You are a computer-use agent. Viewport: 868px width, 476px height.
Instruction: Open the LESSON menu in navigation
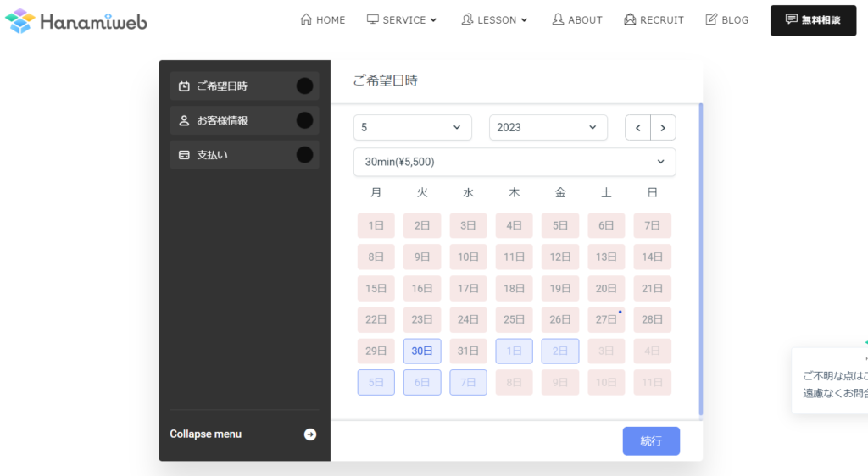point(494,19)
